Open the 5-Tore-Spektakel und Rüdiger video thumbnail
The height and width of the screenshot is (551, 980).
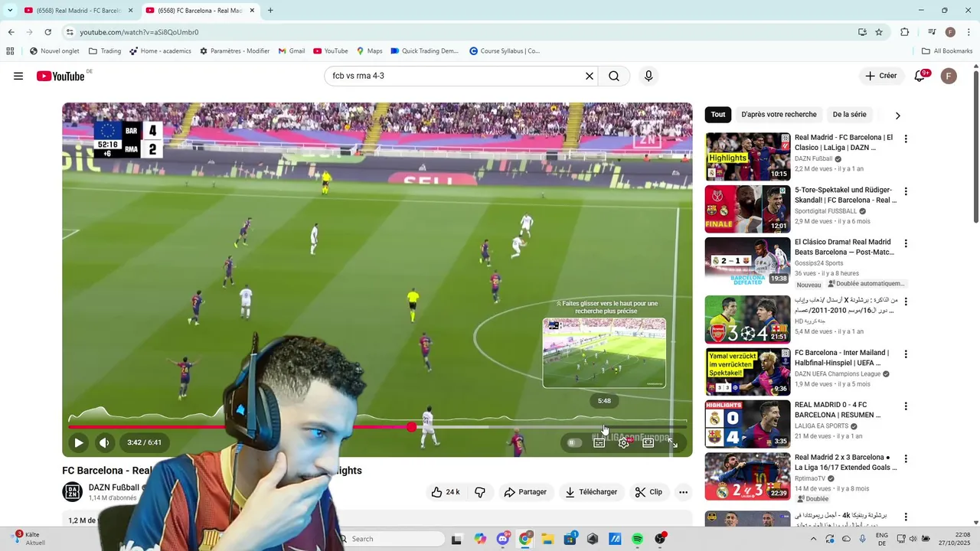747,209
